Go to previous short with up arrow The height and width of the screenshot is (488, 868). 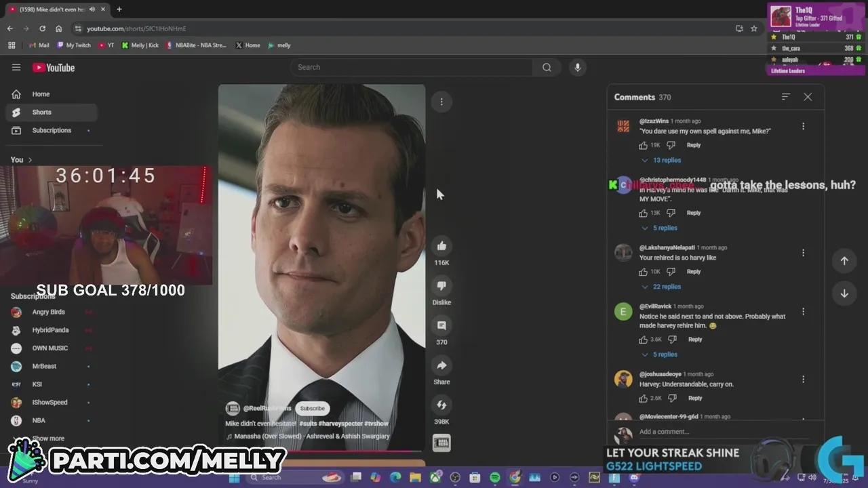click(844, 261)
